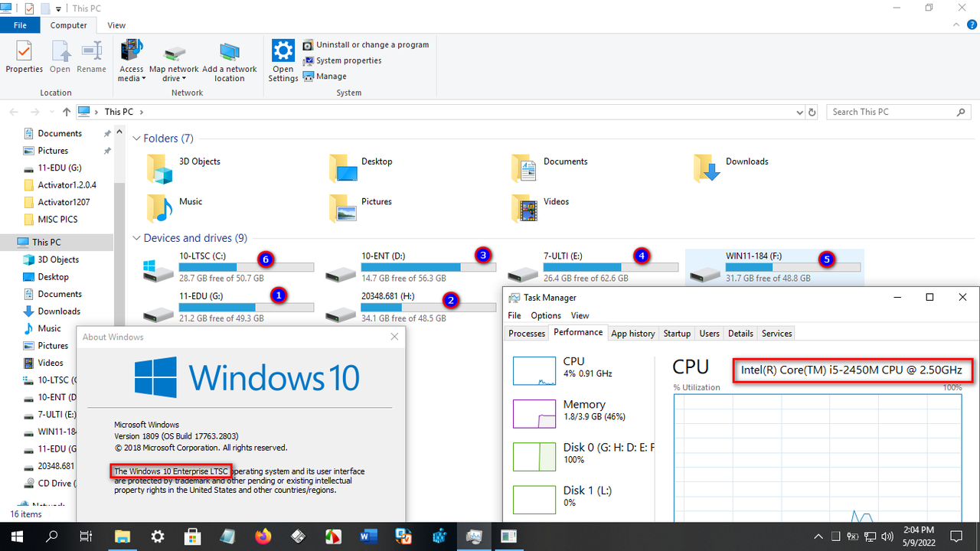Select Disk 0 in Task Manager sidebar
The image size is (980, 551).
click(x=583, y=457)
